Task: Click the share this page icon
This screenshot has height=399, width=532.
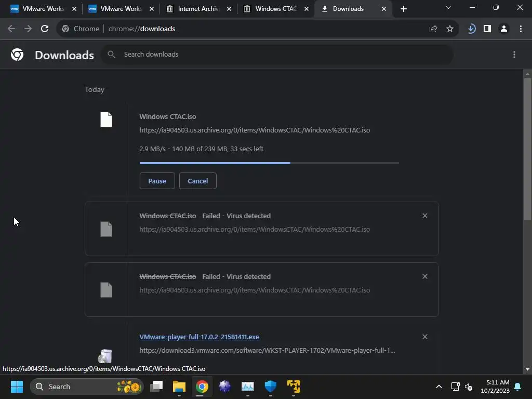Action: point(433,29)
